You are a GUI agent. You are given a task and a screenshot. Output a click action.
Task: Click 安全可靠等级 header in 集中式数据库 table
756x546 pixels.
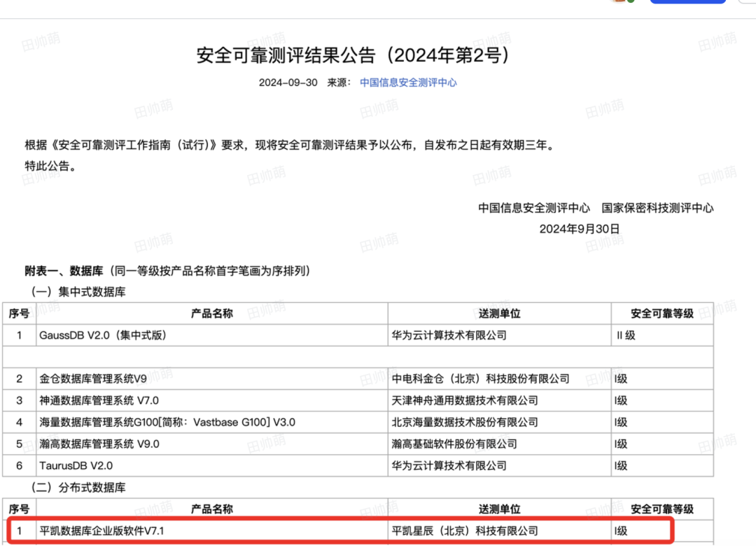coord(662,314)
